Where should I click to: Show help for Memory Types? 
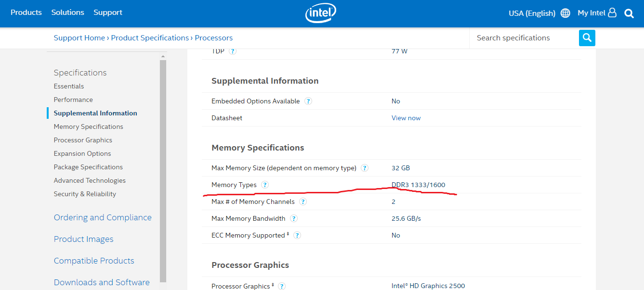[265, 185]
